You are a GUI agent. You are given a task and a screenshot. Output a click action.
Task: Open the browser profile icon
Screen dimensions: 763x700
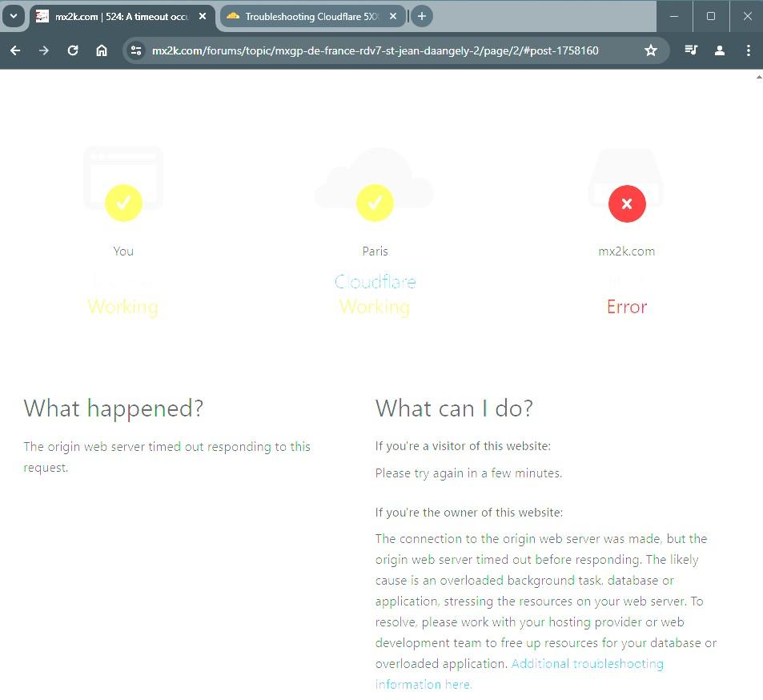pyautogui.click(x=720, y=50)
